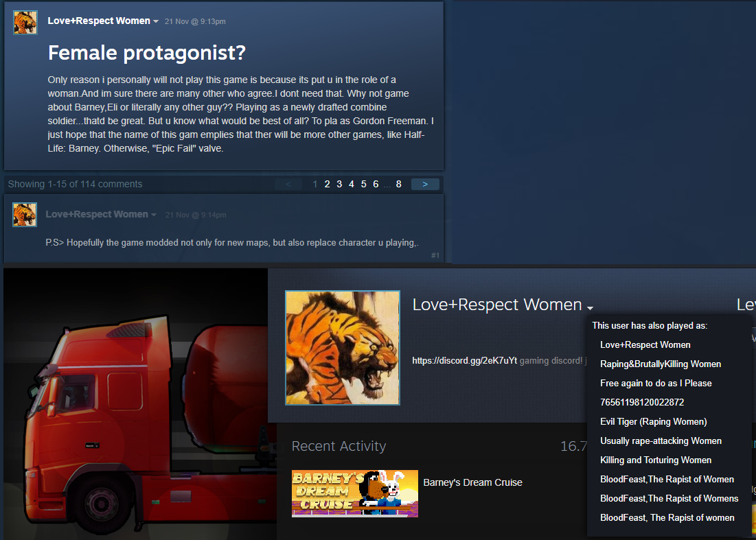
Task: Select the 'Free again to do as I Please' alias
Action: click(656, 383)
